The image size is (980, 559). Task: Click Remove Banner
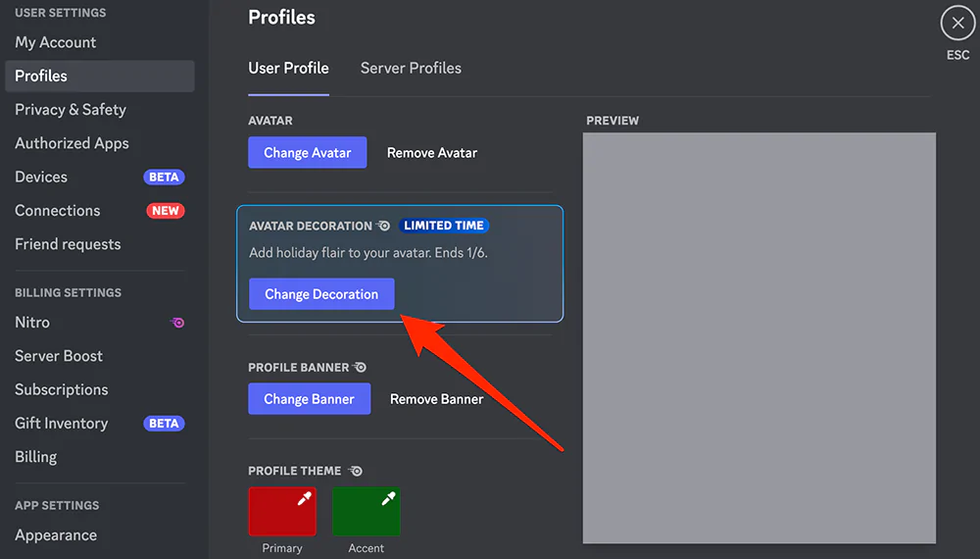tap(436, 399)
